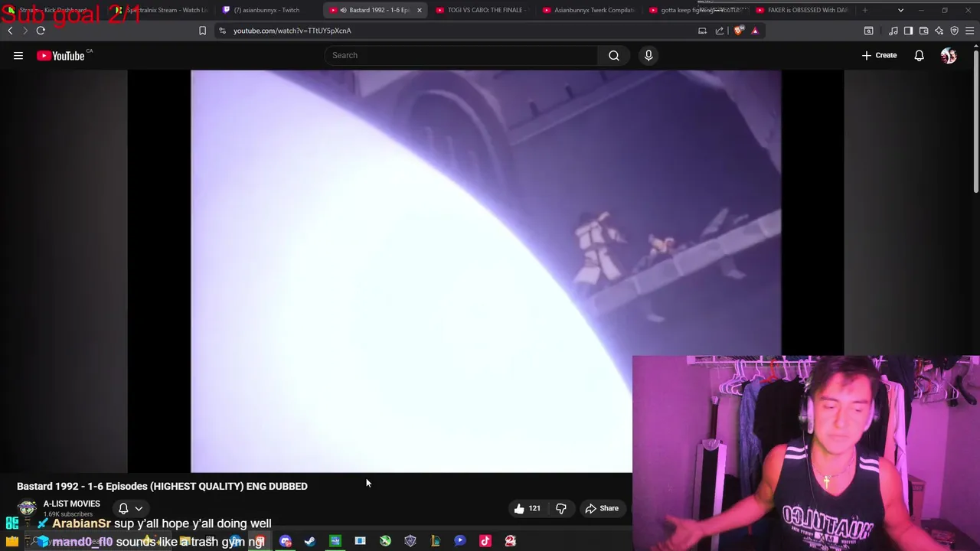Open YouTube notifications bell in the header
Viewport: 980px width, 551px height.
click(x=919, y=55)
